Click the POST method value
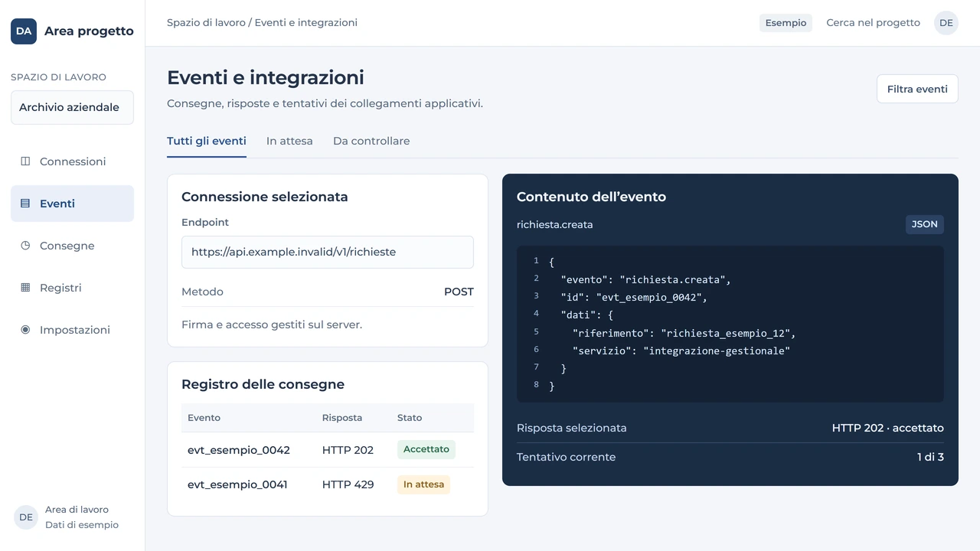 [x=459, y=292]
